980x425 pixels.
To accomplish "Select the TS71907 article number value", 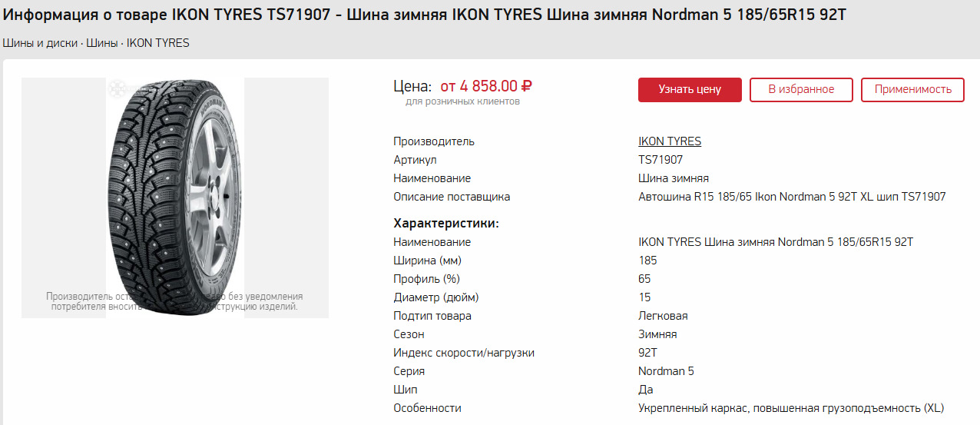I will tap(660, 160).
